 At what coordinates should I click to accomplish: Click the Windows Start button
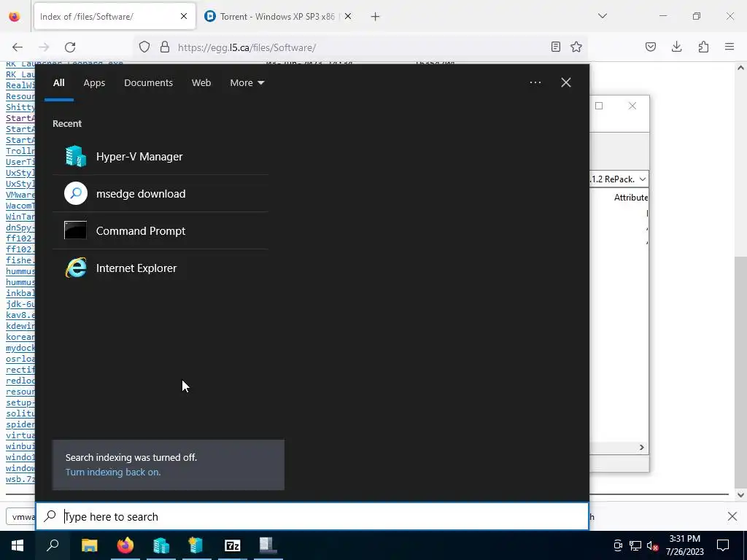18,545
